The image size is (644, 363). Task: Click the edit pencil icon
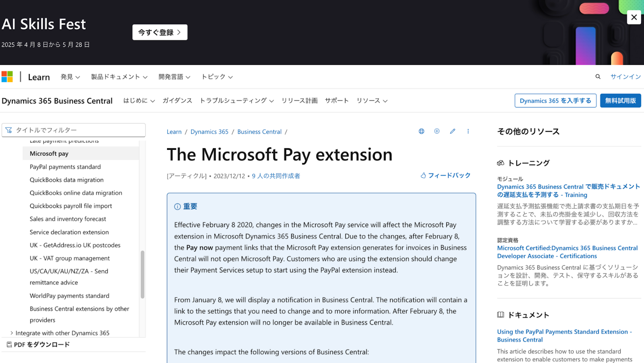(x=452, y=131)
